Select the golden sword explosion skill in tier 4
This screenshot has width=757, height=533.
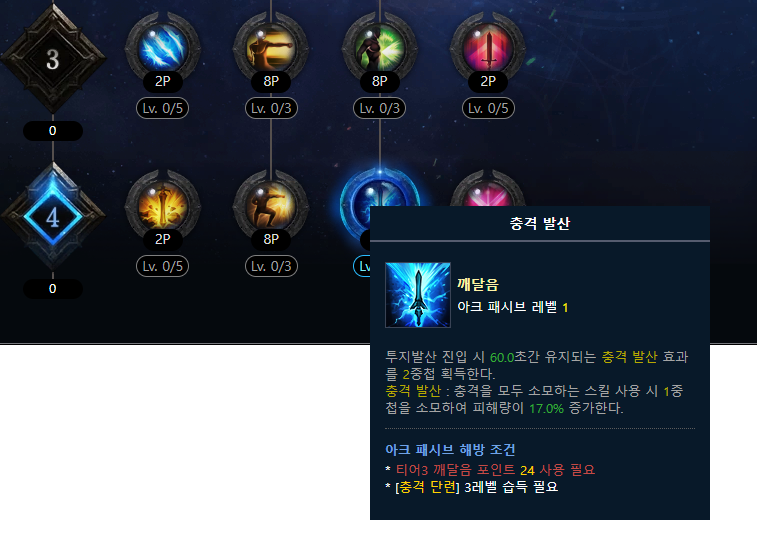coord(163,206)
